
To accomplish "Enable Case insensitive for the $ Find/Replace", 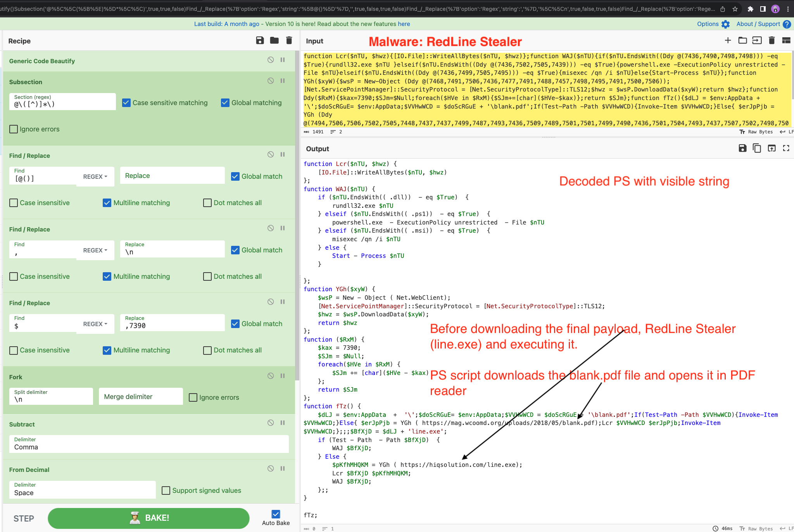I will (14, 350).
